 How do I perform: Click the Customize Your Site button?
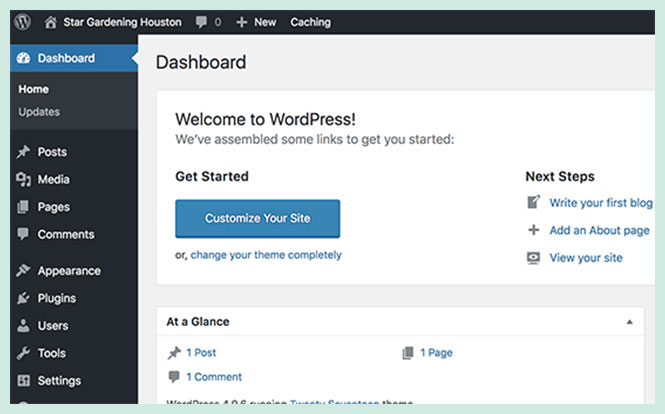click(x=257, y=218)
